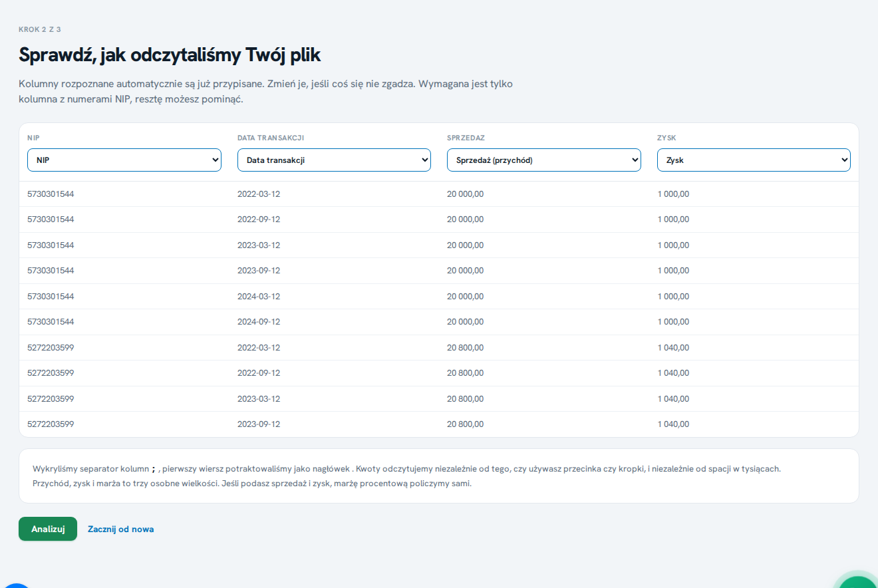Viewport: 878px width, 588px height.
Task: Select profit 1 000,00 in the 2024-03-12 row
Action: (673, 297)
